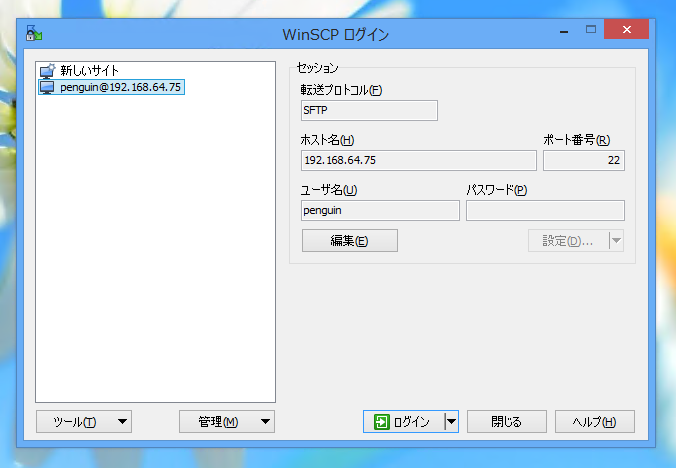Open the 管理(M) manage dropdown

click(227, 421)
